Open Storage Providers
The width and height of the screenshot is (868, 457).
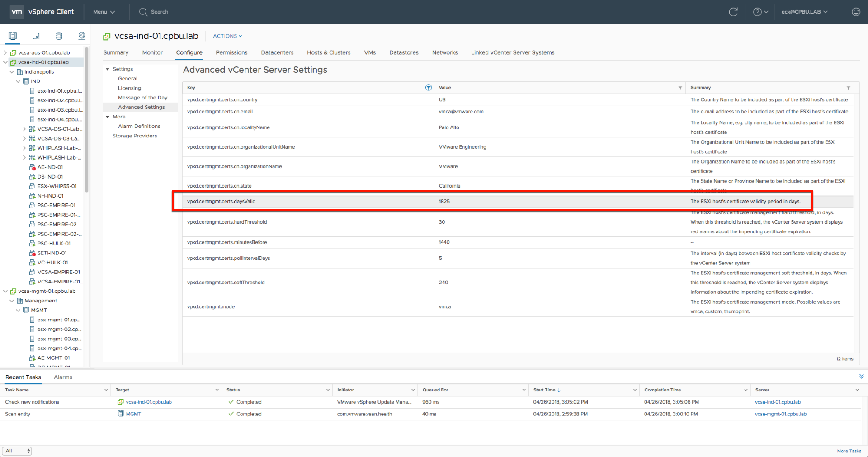pos(135,136)
